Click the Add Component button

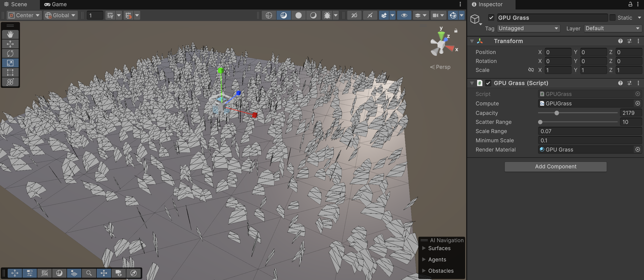pos(555,167)
